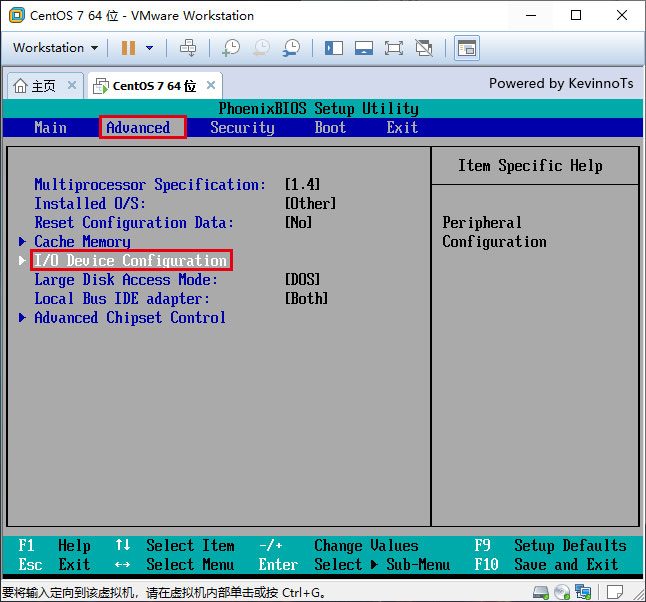Open the power options dropdown arrow beside pause
This screenshot has width=646, height=602.
[x=150, y=48]
